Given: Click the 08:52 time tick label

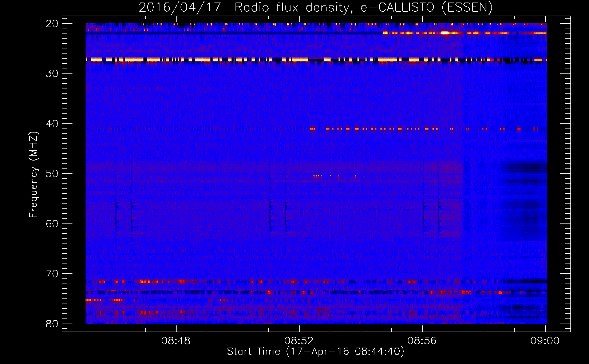Looking at the screenshot, I should pos(299,341).
